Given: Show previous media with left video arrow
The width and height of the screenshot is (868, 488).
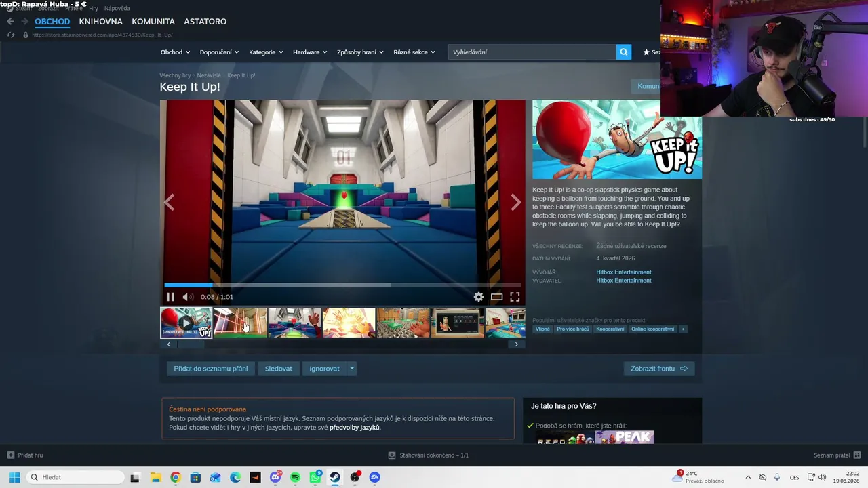Looking at the screenshot, I should 169,202.
